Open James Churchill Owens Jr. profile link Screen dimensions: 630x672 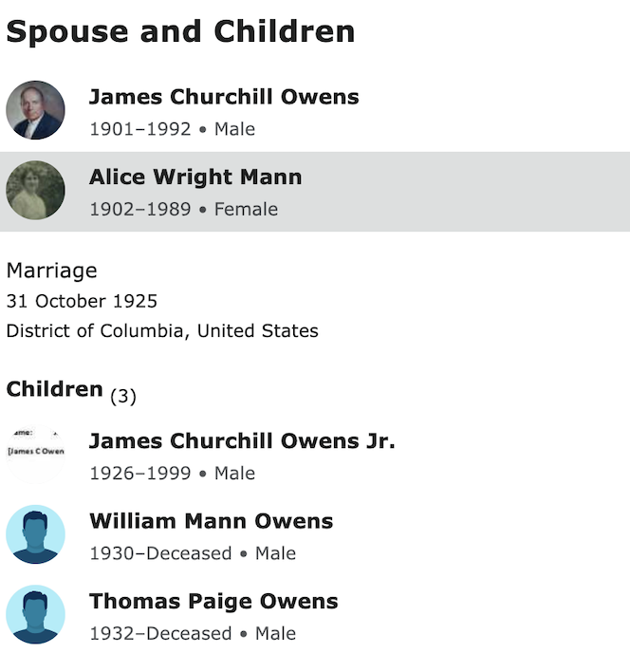coord(242,441)
